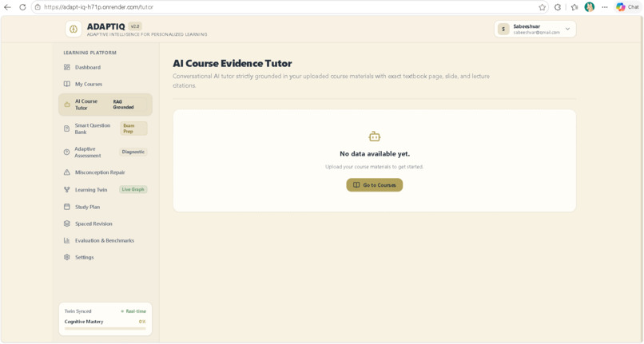
Task: Open Evaluation & Benchmarks menu item
Action: [105, 240]
